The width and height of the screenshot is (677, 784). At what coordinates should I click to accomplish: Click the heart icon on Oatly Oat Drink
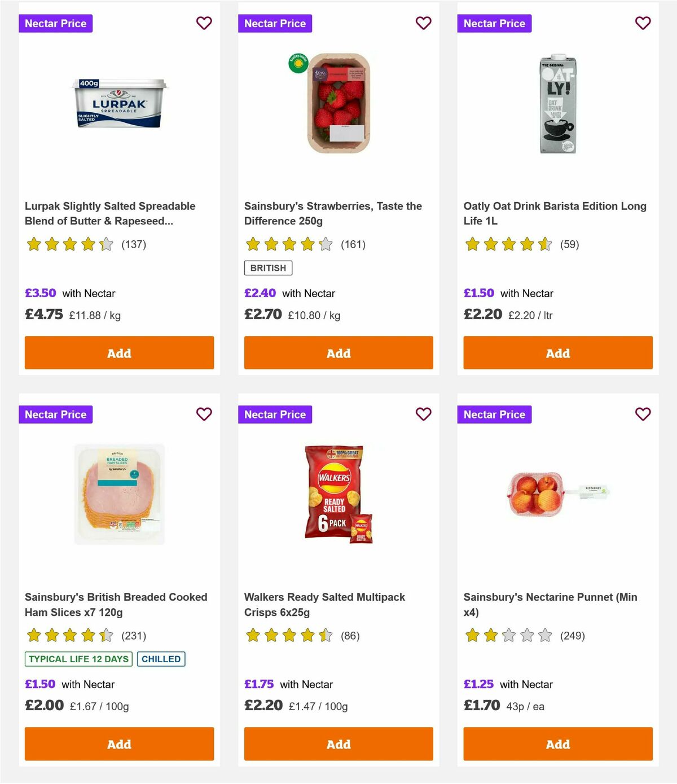(643, 23)
